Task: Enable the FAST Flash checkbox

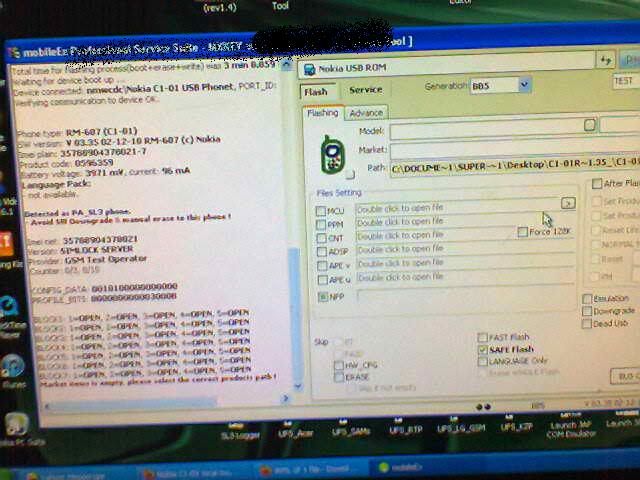Action: (x=482, y=337)
